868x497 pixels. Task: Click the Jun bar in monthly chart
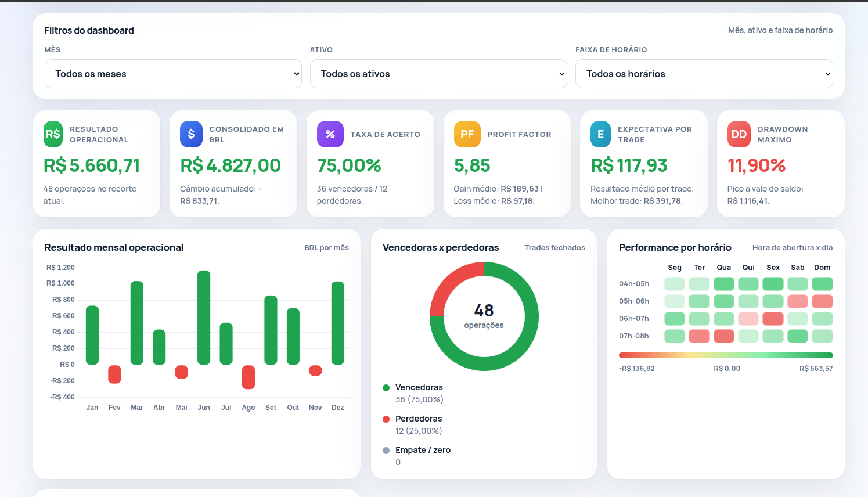tap(204, 318)
